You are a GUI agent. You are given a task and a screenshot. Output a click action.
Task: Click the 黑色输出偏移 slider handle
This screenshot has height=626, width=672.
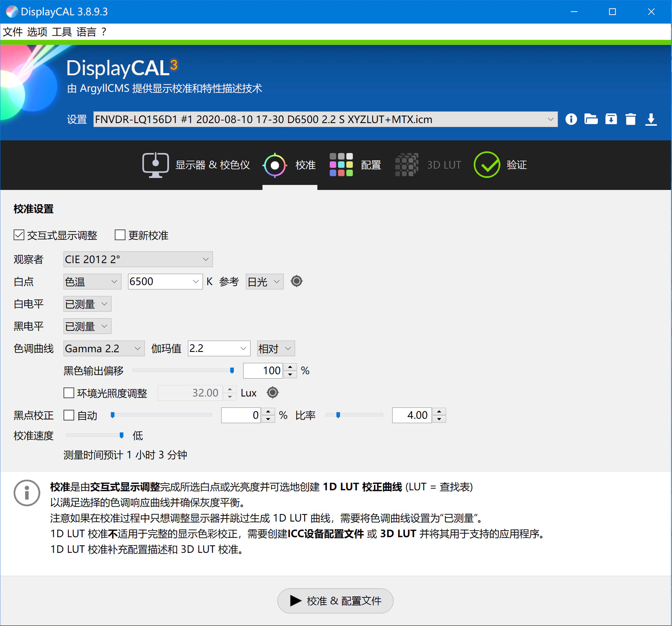tap(232, 371)
